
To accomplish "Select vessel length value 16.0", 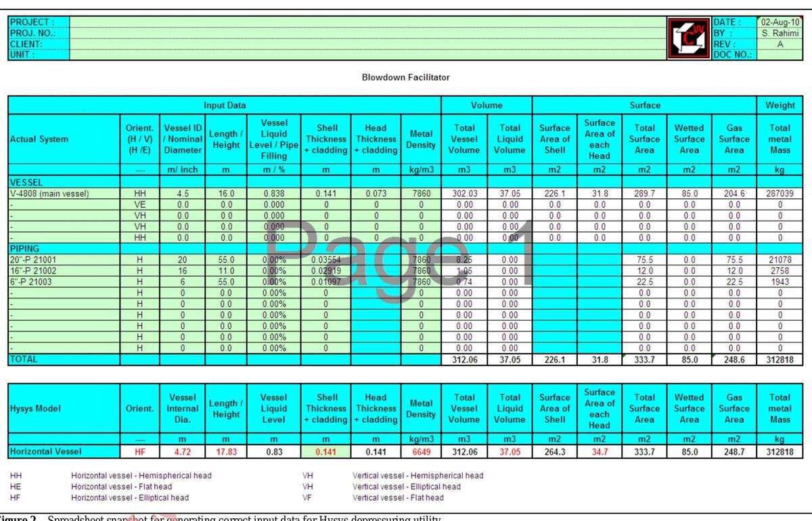I will coord(226,194).
